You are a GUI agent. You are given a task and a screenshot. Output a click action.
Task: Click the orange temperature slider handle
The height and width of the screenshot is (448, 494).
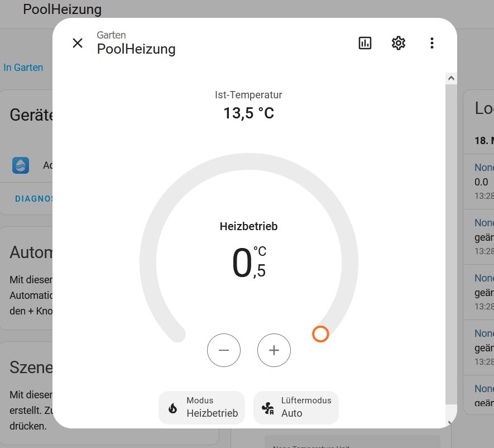point(320,334)
